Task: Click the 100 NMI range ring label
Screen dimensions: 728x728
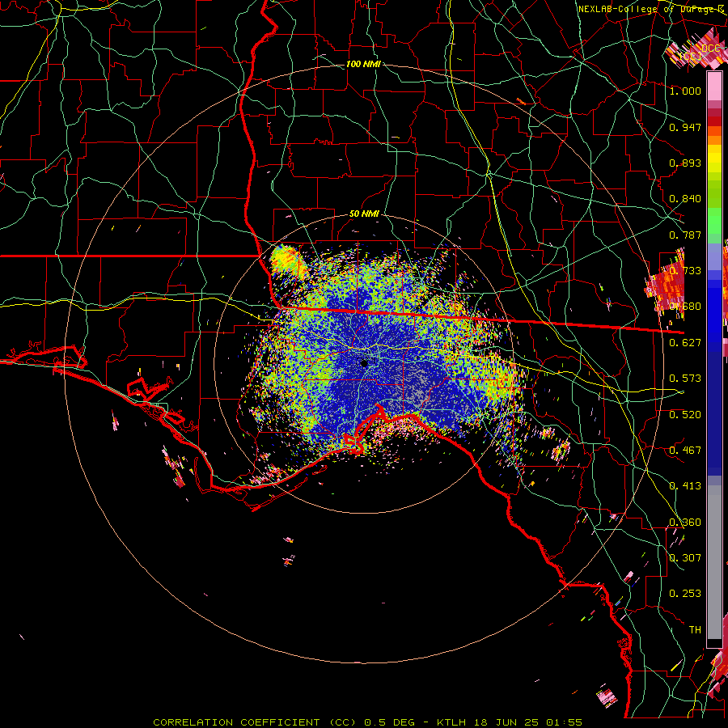Action: (x=363, y=64)
